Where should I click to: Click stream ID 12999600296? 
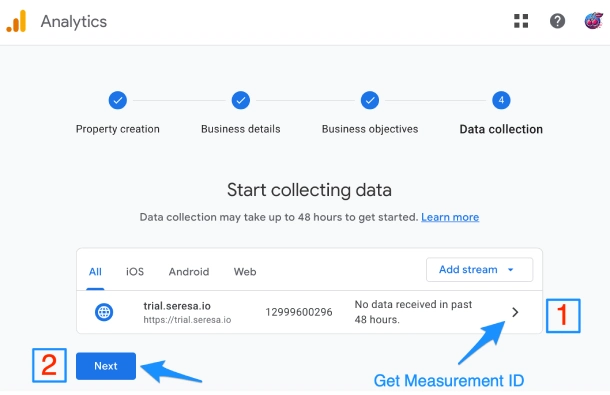pyautogui.click(x=299, y=312)
